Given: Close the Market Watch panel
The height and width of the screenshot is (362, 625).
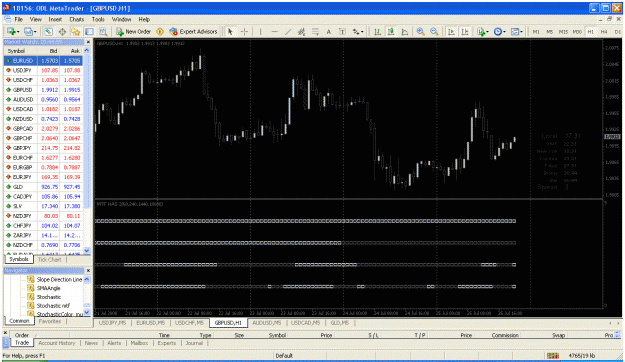Looking at the screenshot, I should click(x=88, y=42).
